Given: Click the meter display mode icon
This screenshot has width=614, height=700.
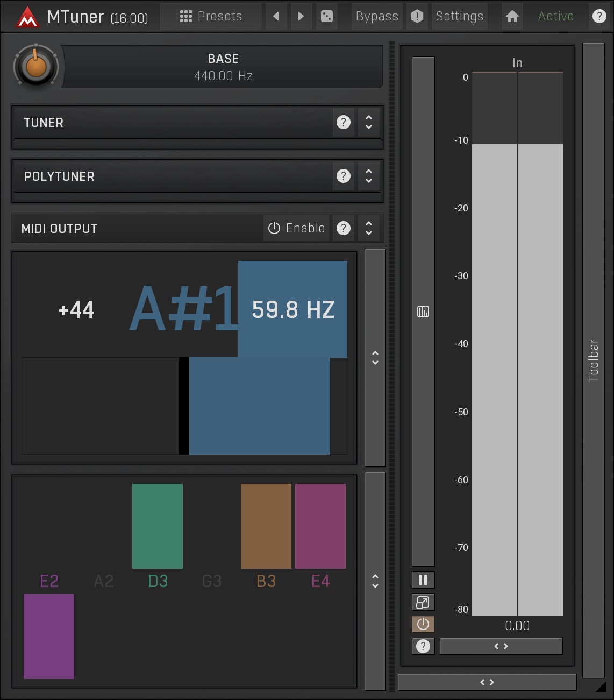Looking at the screenshot, I should point(423,312).
